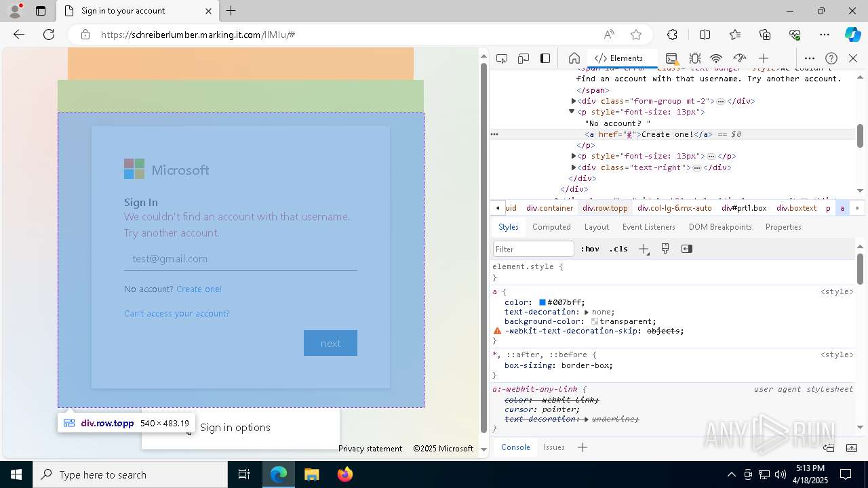This screenshot has height=488, width=868.
Task: Open the Privacy statement link
Action: [370, 449]
